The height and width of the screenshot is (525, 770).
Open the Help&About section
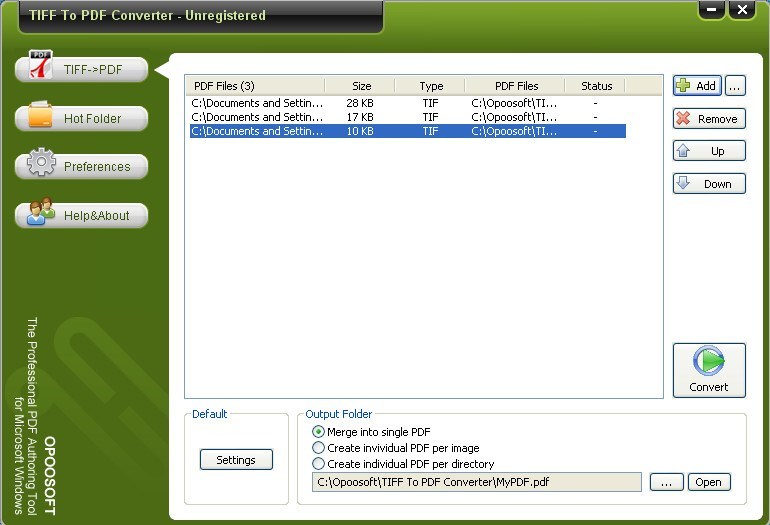point(82,215)
